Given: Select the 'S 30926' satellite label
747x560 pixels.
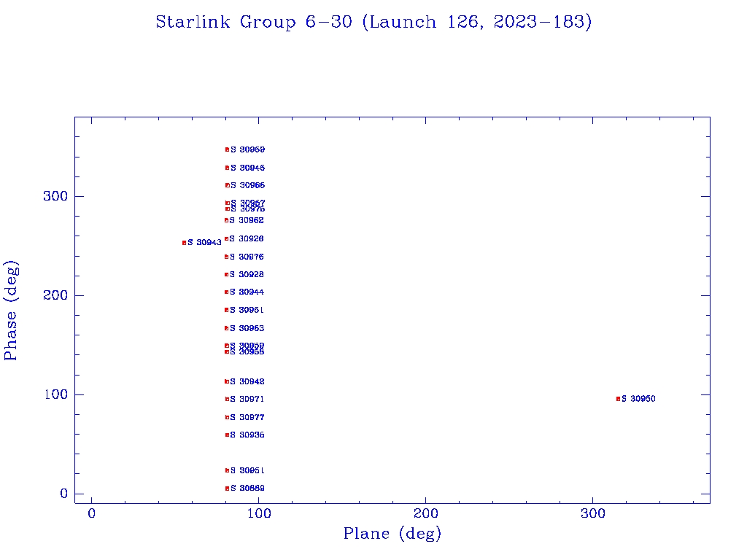Looking at the screenshot, I should click(x=247, y=238).
